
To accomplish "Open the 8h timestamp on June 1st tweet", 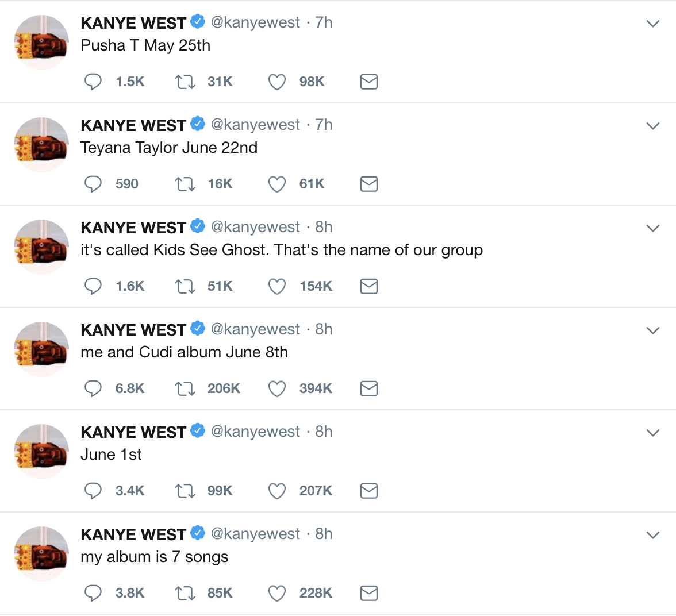I will [x=324, y=432].
